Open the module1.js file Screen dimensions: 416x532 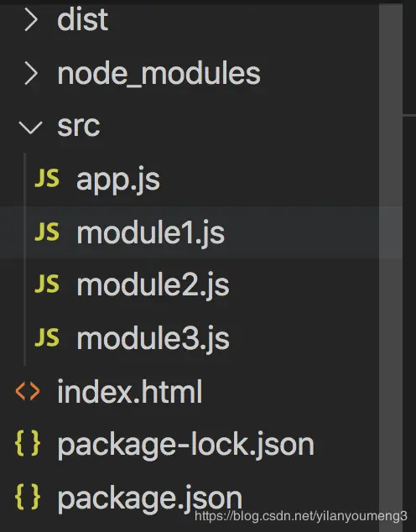(x=150, y=233)
